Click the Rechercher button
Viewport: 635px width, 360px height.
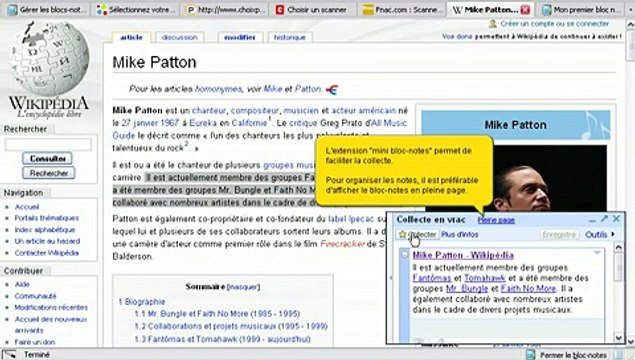[x=49, y=173]
